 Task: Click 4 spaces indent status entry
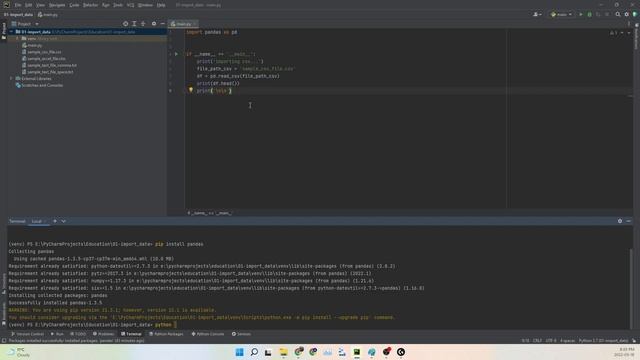pyautogui.click(x=567, y=340)
